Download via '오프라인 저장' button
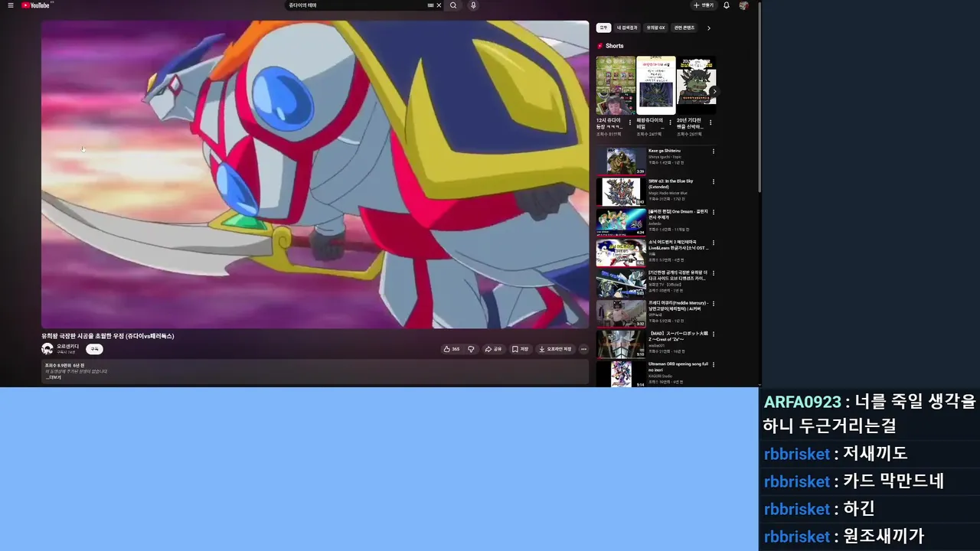 coord(555,349)
